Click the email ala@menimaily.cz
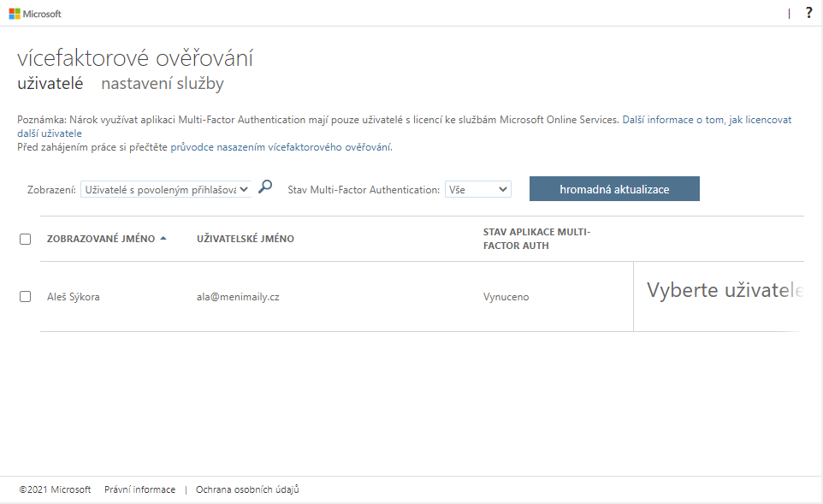The image size is (823, 504). [238, 297]
